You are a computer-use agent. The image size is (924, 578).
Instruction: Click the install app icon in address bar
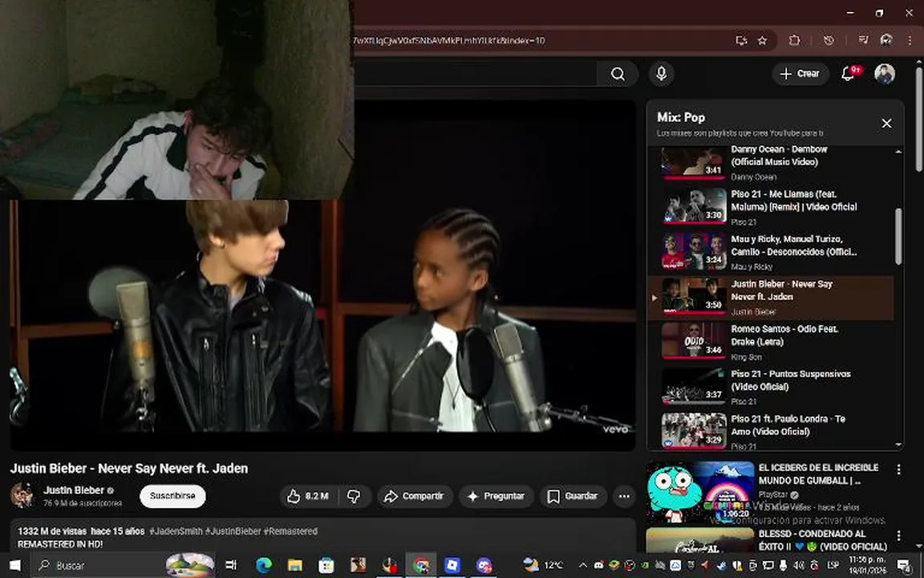[741, 40]
